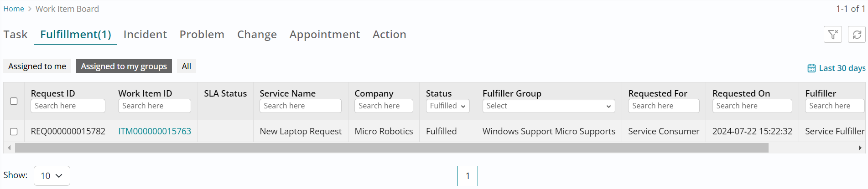Click page number 1 in pagination

point(468,176)
